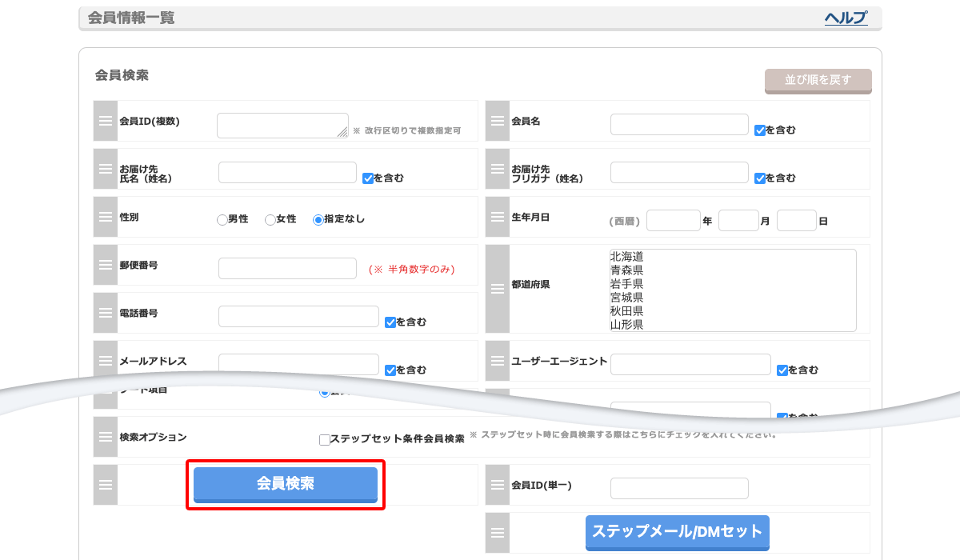Image resolution: width=960 pixels, height=560 pixels.
Task: Uncheck を含む checkbox next to 会員名
Action: point(760,130)
